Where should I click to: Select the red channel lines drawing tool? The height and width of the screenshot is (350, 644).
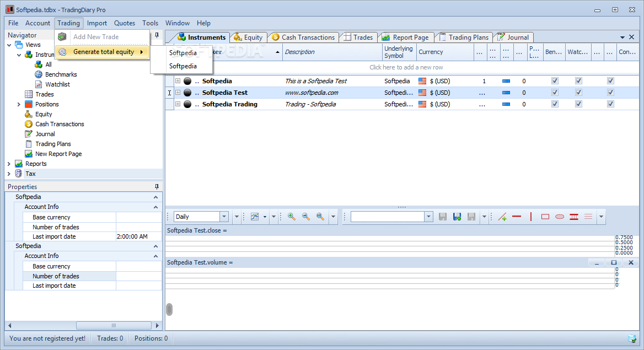pos(574,217)
